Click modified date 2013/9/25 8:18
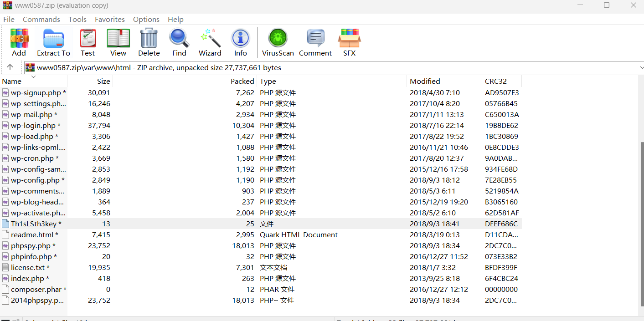The image size is (644, 321). click(x=435, y=278)
